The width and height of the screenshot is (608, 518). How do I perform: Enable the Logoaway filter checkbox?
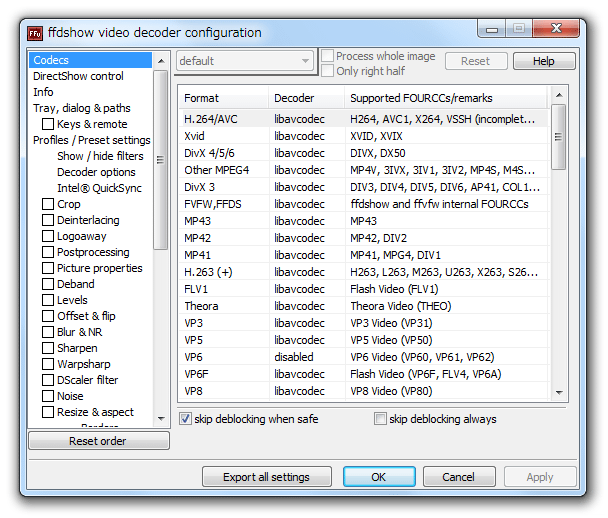48,236
